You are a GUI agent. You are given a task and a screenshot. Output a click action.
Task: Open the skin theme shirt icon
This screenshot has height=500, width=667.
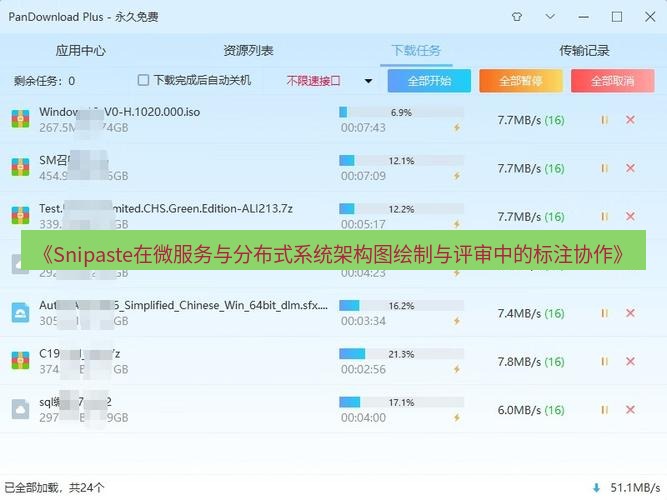[517, 17]
